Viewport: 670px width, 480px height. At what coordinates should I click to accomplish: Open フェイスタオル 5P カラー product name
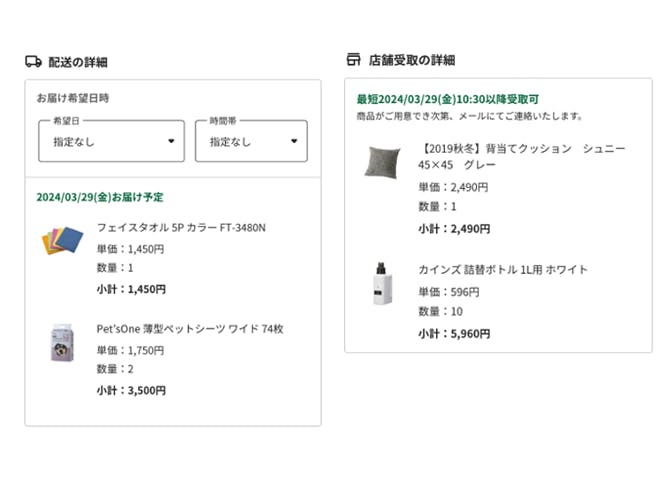(181, 227)
